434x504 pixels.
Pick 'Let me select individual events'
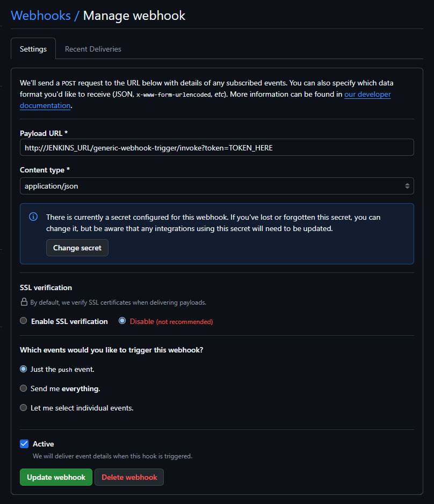coord(24,408)
